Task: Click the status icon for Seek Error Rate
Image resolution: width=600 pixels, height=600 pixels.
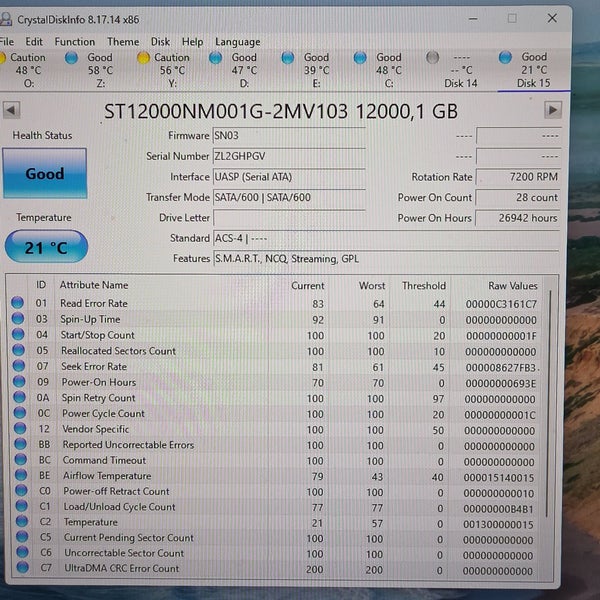Action: click(x=19, y=365)
